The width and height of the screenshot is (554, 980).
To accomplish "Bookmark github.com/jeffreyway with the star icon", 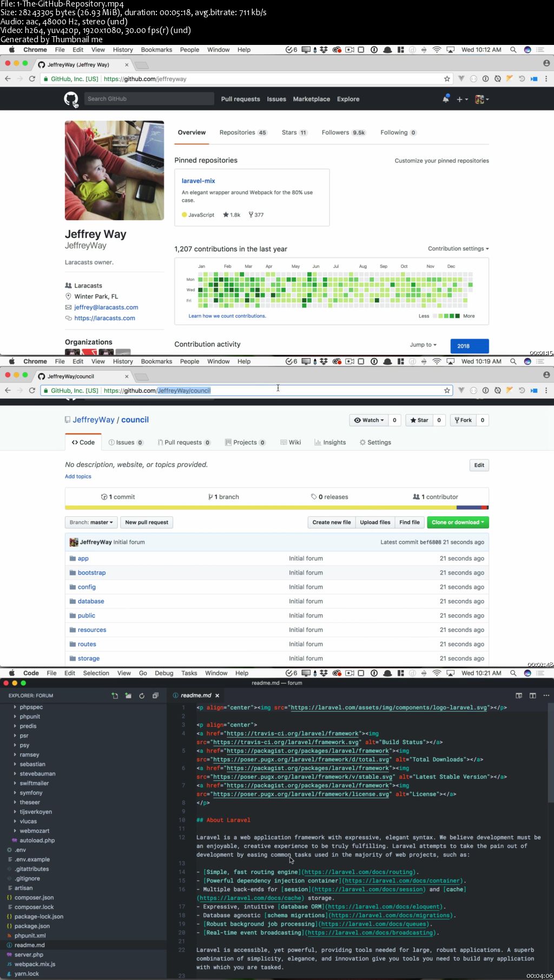I will coord(447,79).
